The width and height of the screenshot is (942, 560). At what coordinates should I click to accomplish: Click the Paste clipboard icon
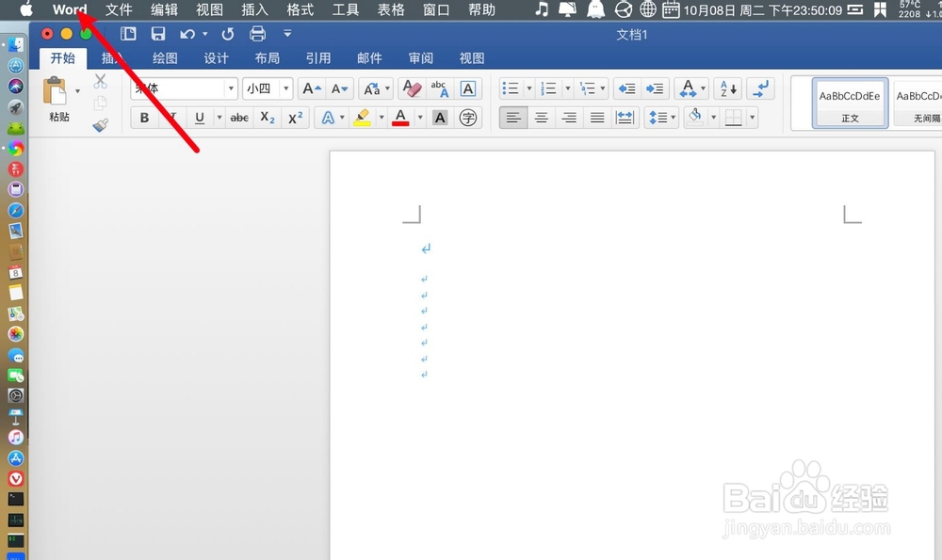[55, 91]
